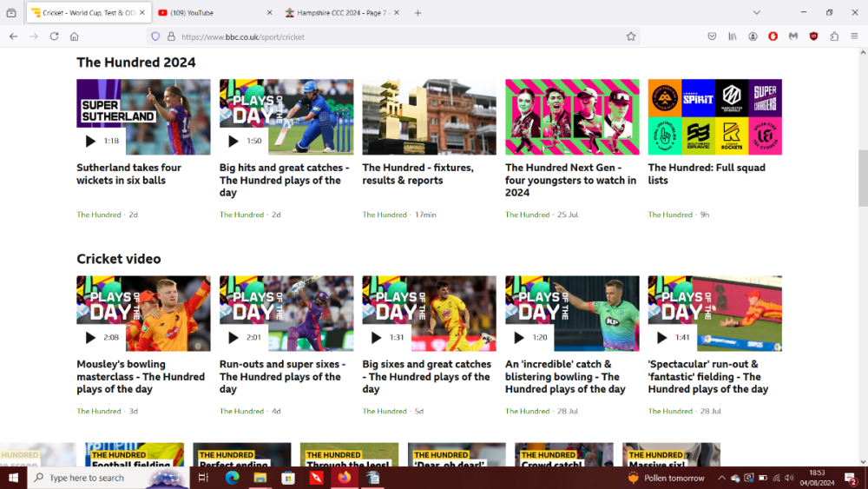
Task: Open the extensions puzzle-piece menu
Action: [834, 36]
